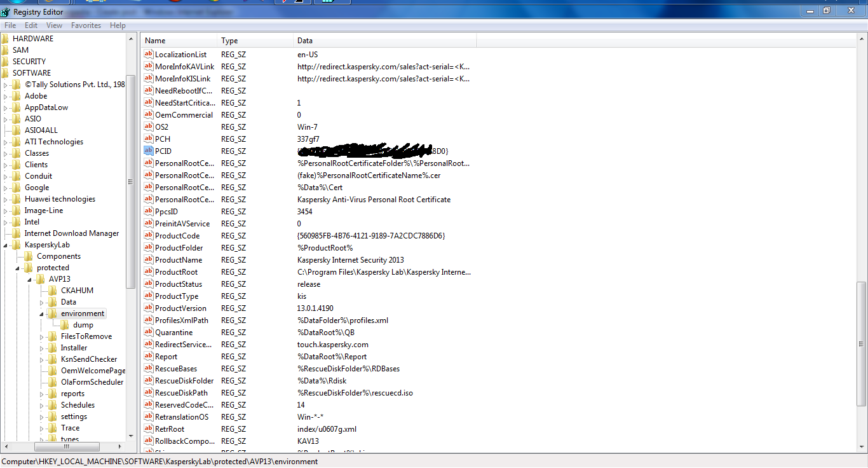868x468 pixels.
Task: Click the folder icon of Intel key
Action: pos(17,221)
